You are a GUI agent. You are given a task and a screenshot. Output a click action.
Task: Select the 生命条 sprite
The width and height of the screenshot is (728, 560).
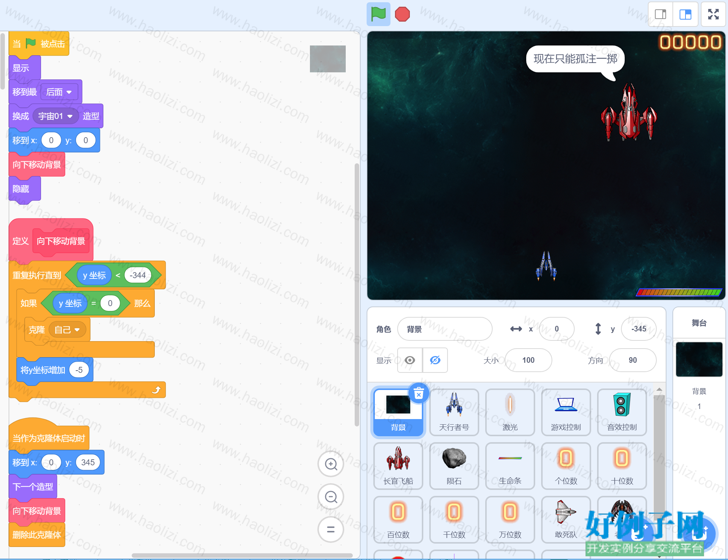[x=510, y=466]
